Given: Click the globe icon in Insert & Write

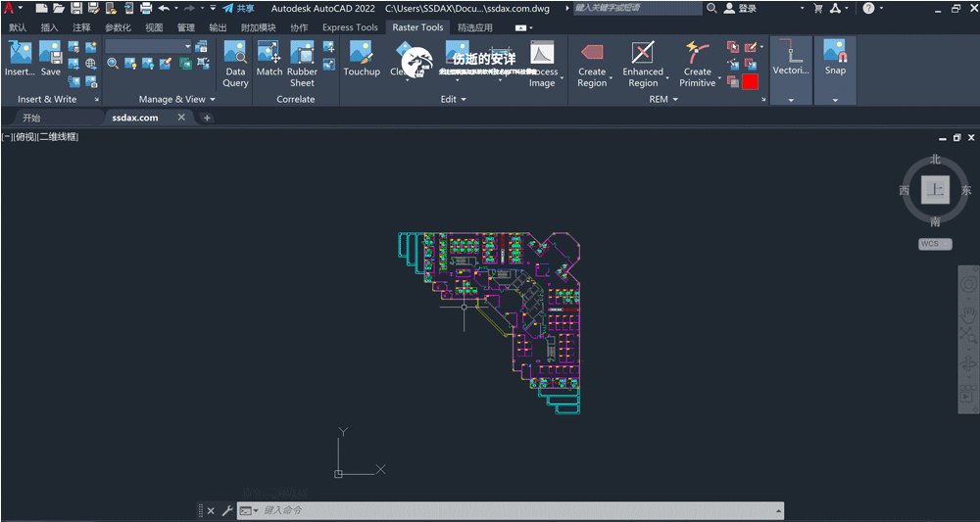Looking at the screenshot, I should [90, 64].
